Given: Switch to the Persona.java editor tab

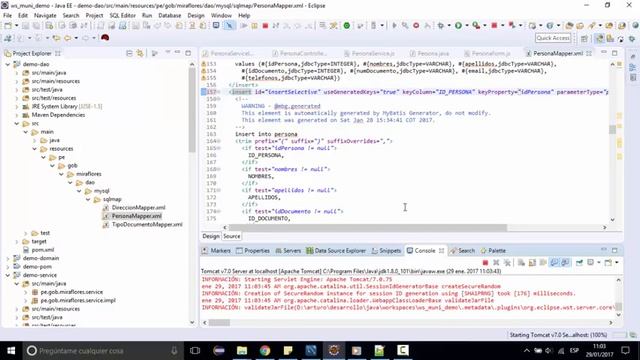Looking at the screenshot, I should (429, 53).
